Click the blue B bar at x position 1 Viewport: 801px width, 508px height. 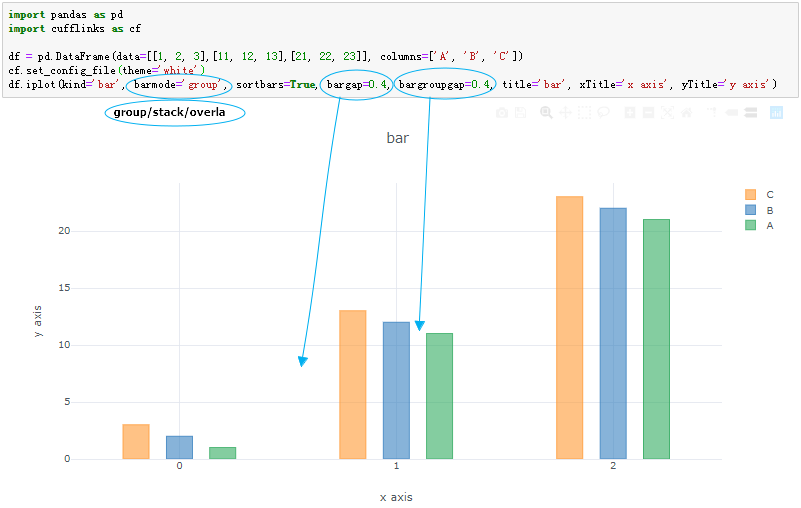[396, 390]
